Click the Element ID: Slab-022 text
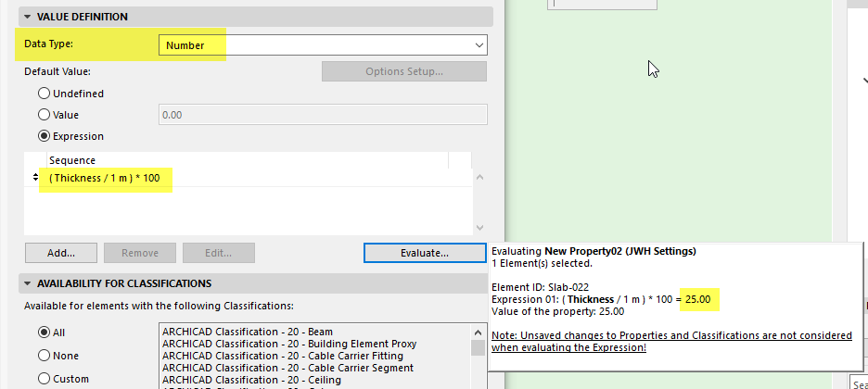Viewport: 868px width, 389px height. (541, 287)
